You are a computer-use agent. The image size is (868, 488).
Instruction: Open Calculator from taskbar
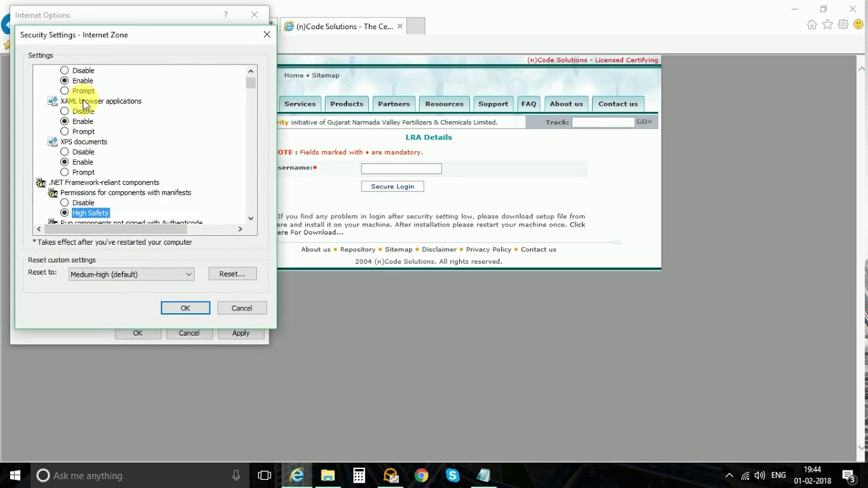tap(359, 476)
